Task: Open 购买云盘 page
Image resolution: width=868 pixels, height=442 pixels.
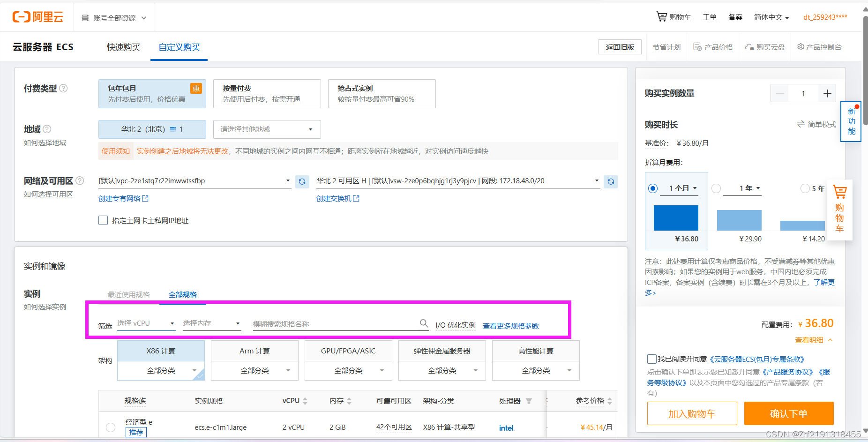Action: coord(765,47)
